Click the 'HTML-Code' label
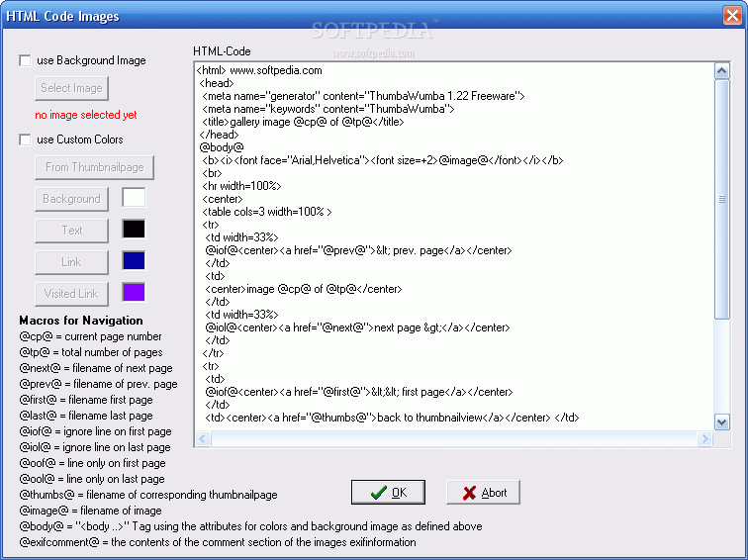 point(222,51)
